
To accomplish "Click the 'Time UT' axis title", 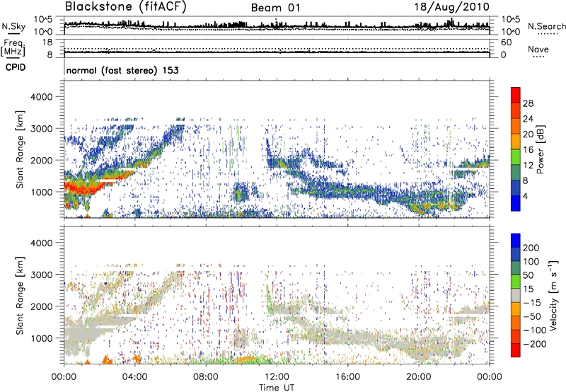I will 277,388.
